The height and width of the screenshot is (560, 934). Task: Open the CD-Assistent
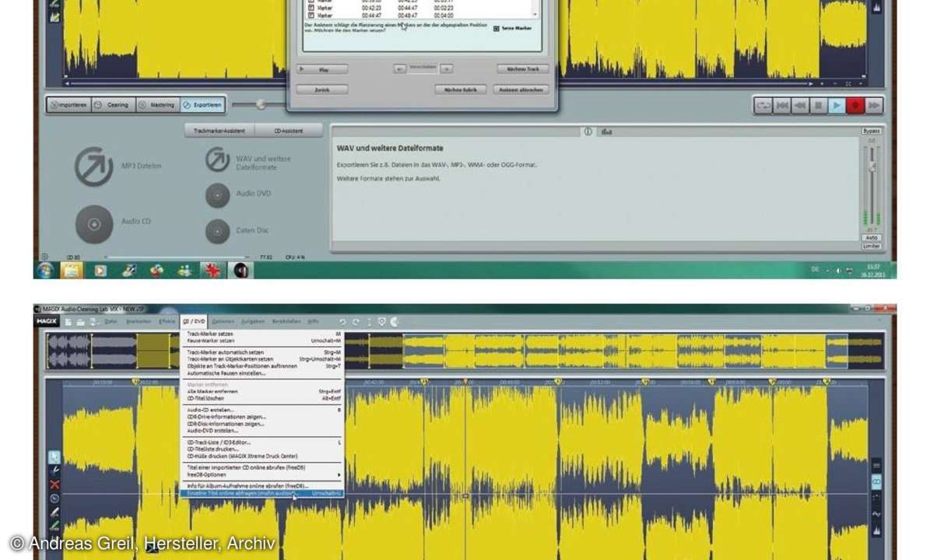point(289,131)
